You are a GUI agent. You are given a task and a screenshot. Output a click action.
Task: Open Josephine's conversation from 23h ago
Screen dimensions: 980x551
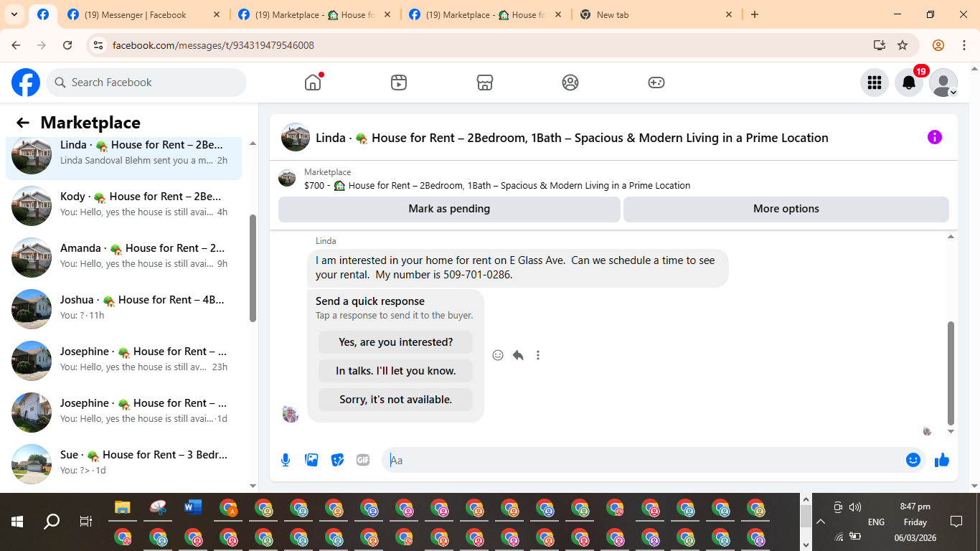tap(123, 359)
